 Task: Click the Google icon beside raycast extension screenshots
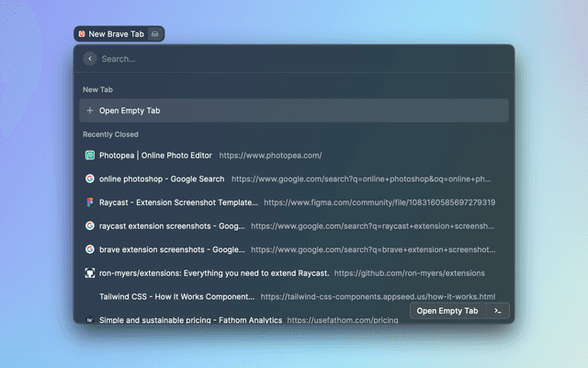pyautogui.click(x=90, y=225)
